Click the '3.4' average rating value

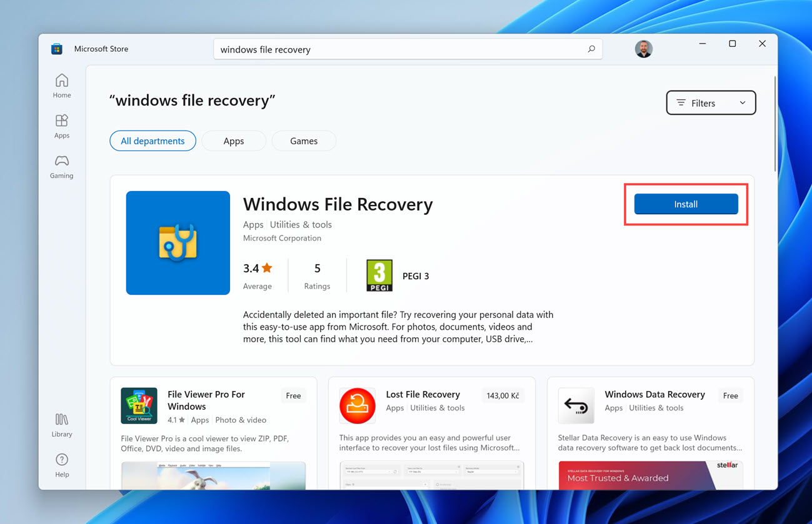pyautogui.click(x=251, y=269)
